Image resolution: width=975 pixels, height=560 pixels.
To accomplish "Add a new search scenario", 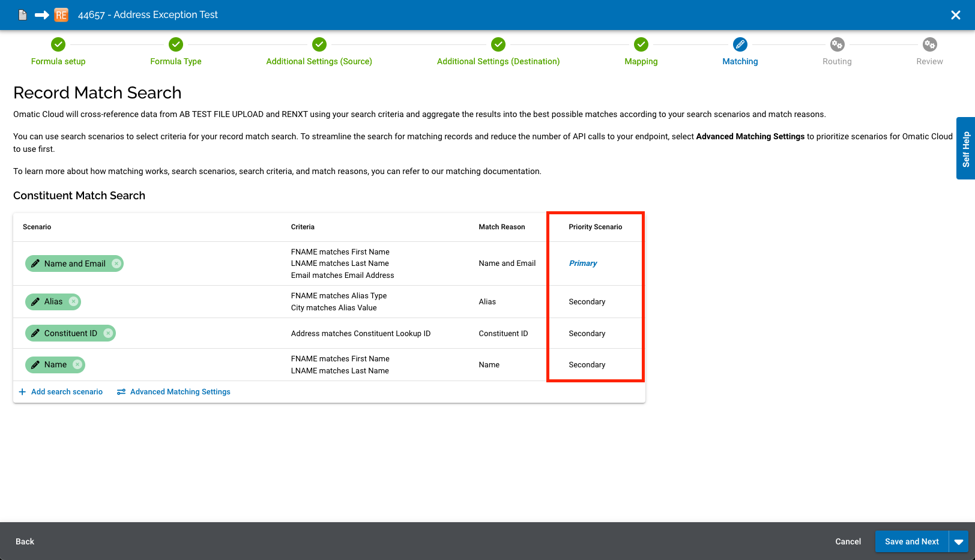I will 61,391.
